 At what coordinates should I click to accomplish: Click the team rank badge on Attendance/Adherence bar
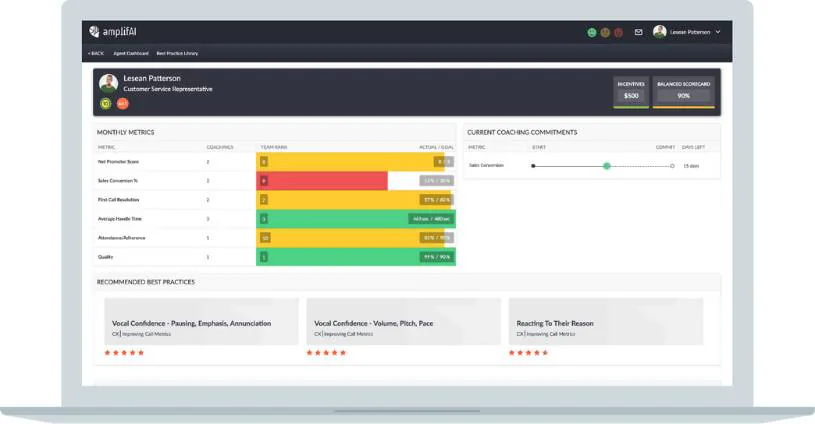point(265,238)
